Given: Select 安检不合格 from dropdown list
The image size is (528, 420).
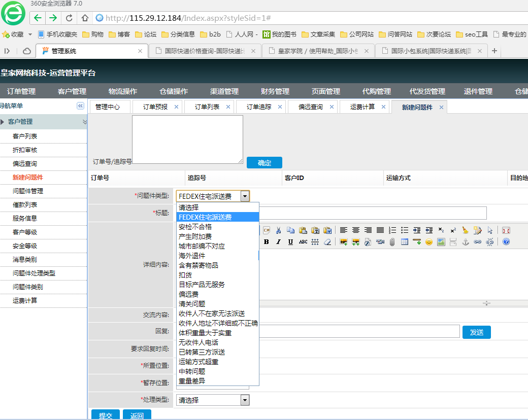Looking at the screenshot, I should coord(218,227).
